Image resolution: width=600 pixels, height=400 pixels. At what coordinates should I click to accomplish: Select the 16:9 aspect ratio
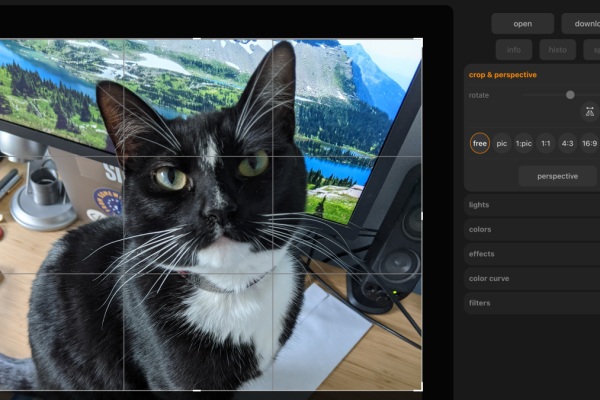[x=590, y=143]
